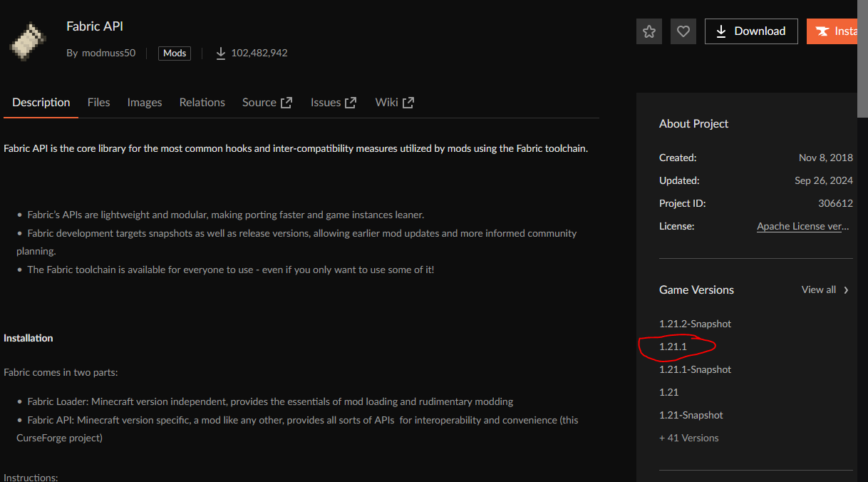Click the heart favorite icon button
Screen dimensions: 868x482
coord(683,31)
